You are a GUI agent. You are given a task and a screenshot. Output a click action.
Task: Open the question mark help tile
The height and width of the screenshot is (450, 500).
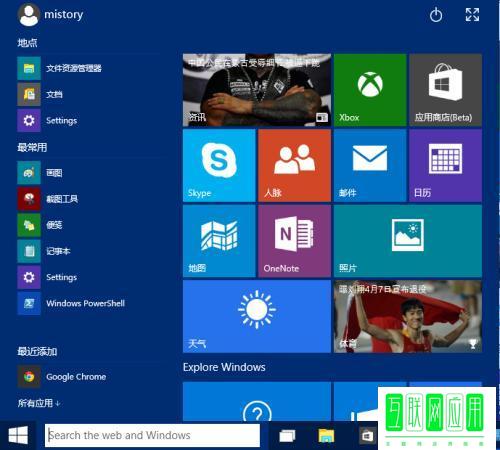click(x=257, y=402)
